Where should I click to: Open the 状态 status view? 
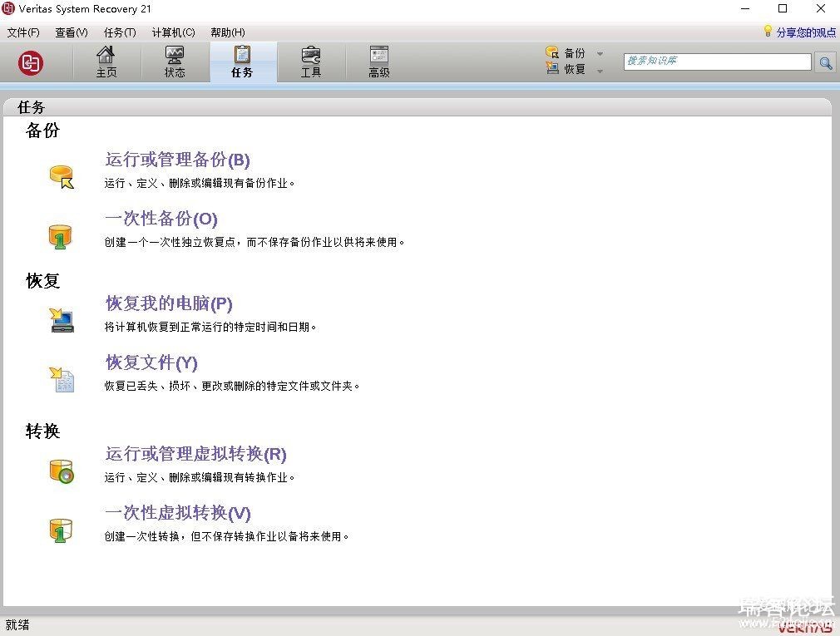tap(175, 62)
